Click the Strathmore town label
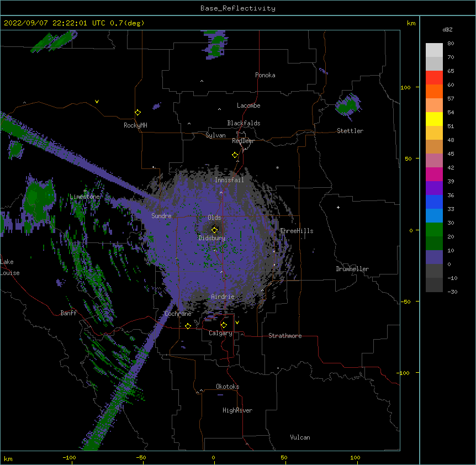This screenshot has width=476, height=465. pyautogui.click(x=285, y=336)
